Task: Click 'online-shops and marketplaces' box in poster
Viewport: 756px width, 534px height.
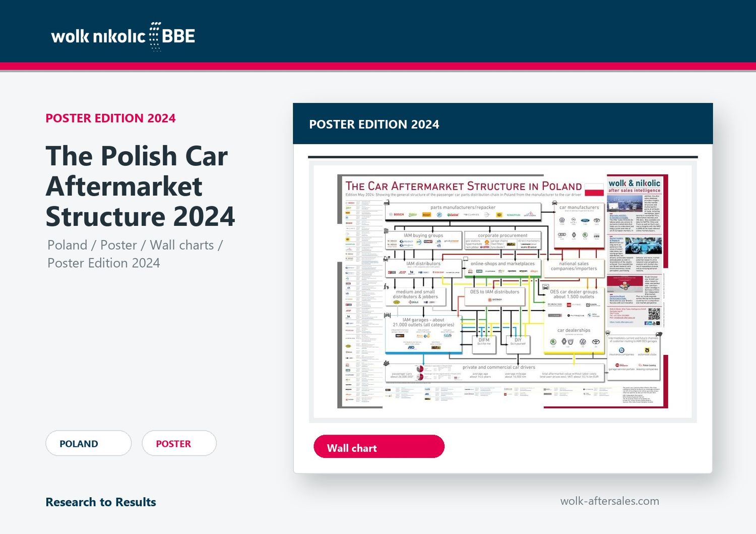Action: (x=502, y=268)
